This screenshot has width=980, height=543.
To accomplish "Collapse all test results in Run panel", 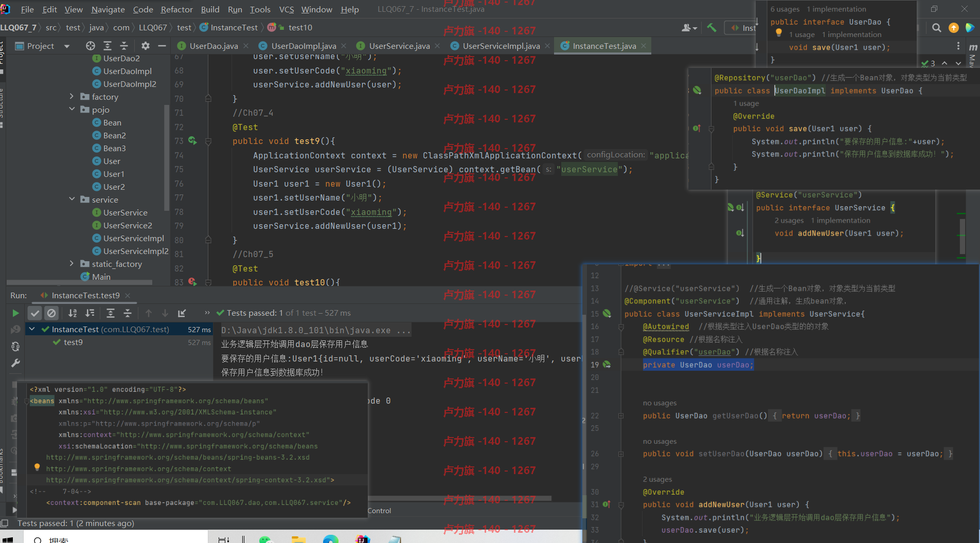I will tap(128, 313).
